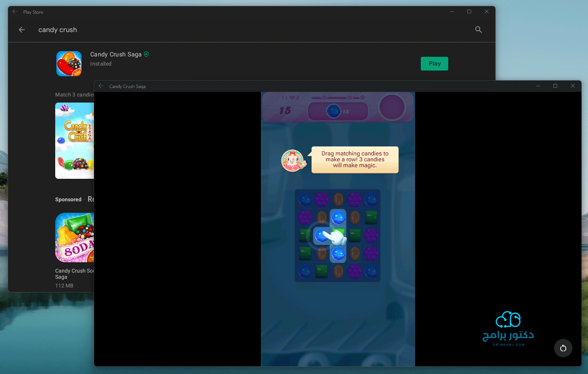Click the 112 MB size text
588x374 pixels.
(64, 286)
